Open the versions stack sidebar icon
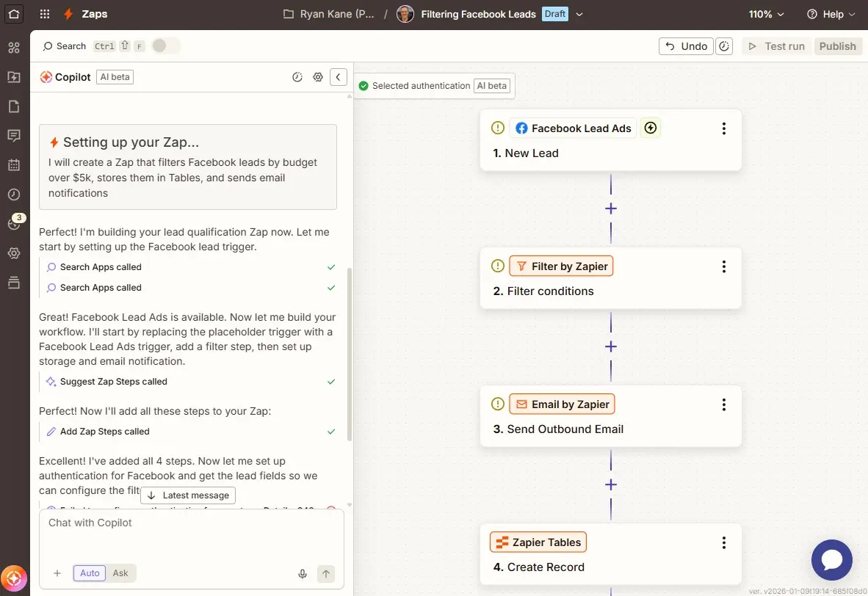 (x=14, y=283)
